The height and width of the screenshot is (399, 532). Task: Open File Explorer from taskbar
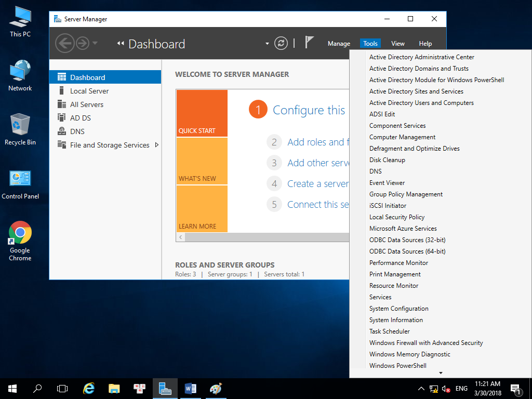tap(114, 389)
